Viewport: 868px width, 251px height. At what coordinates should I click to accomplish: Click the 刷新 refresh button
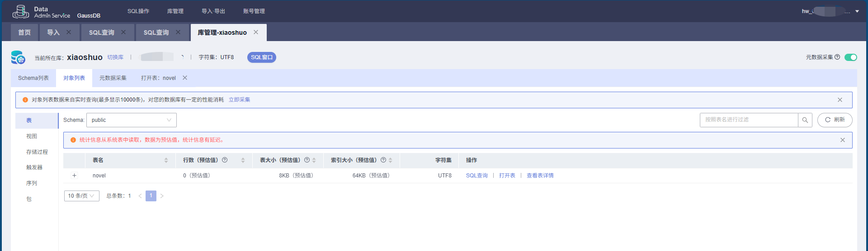[x=835, y=120]
